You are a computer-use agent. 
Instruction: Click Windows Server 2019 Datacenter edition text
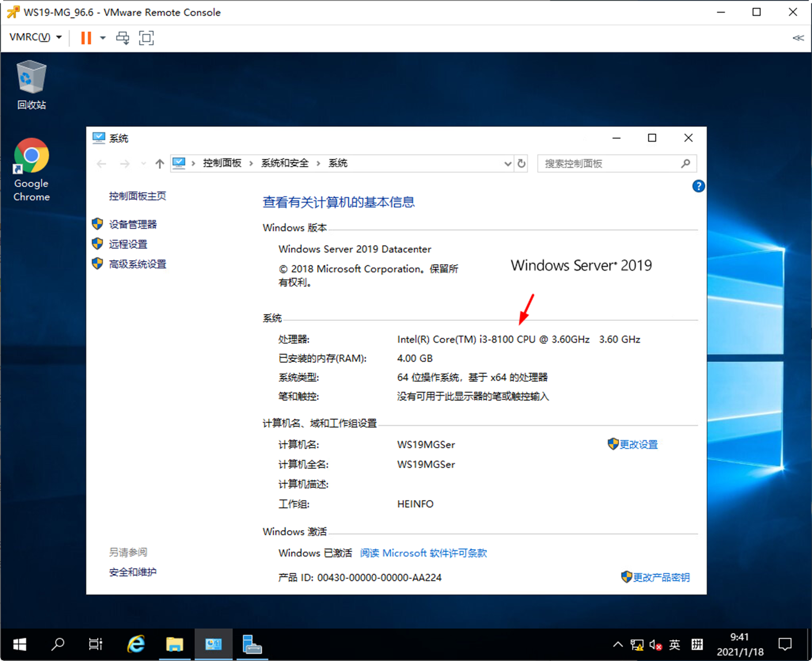point(355,249)
